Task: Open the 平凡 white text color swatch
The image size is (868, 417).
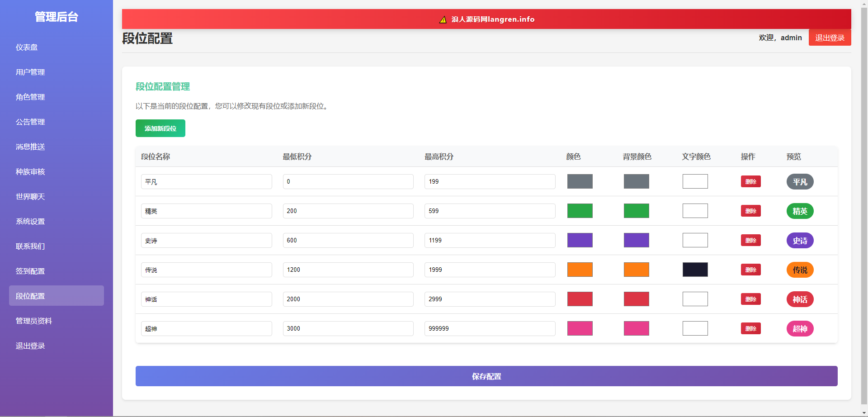Action: (695, 182)
